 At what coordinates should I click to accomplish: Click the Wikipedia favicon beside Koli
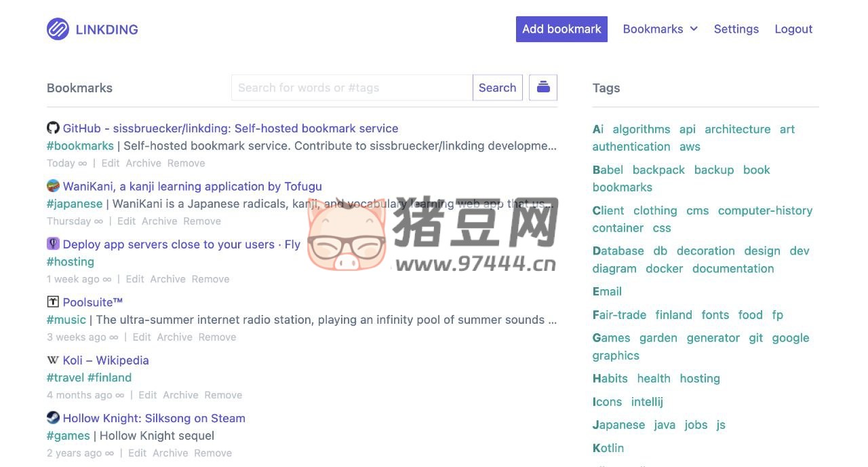point(53,360)
